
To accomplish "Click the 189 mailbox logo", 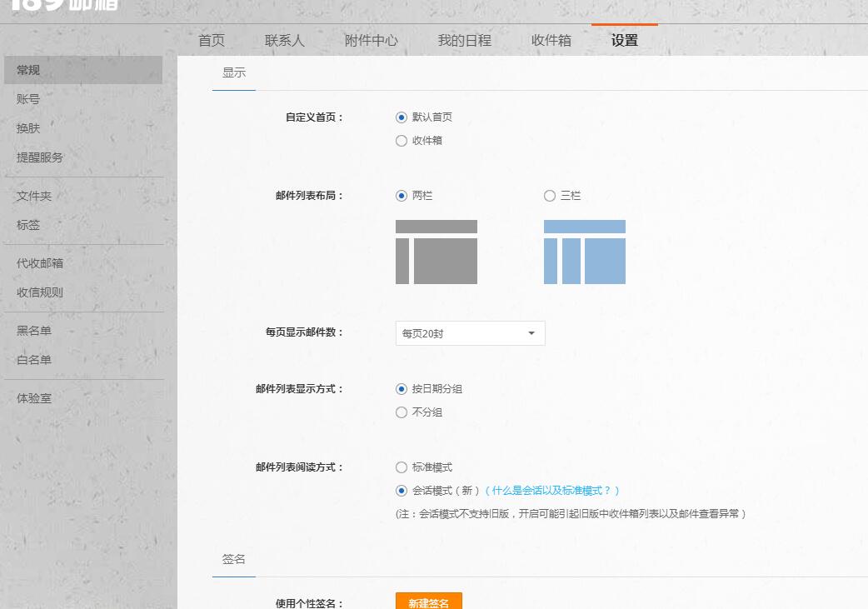I will pyautogui.click(x=63, y=5).
